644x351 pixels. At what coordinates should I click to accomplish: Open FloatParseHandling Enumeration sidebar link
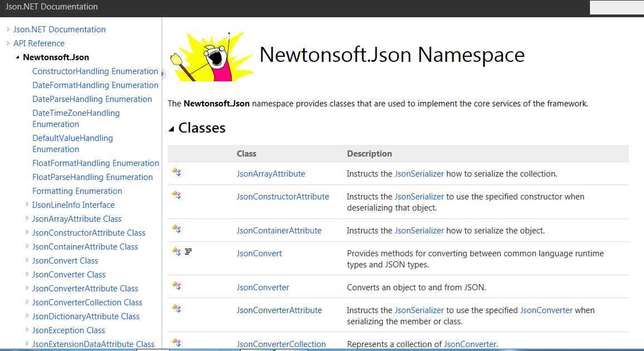point(92,177)
